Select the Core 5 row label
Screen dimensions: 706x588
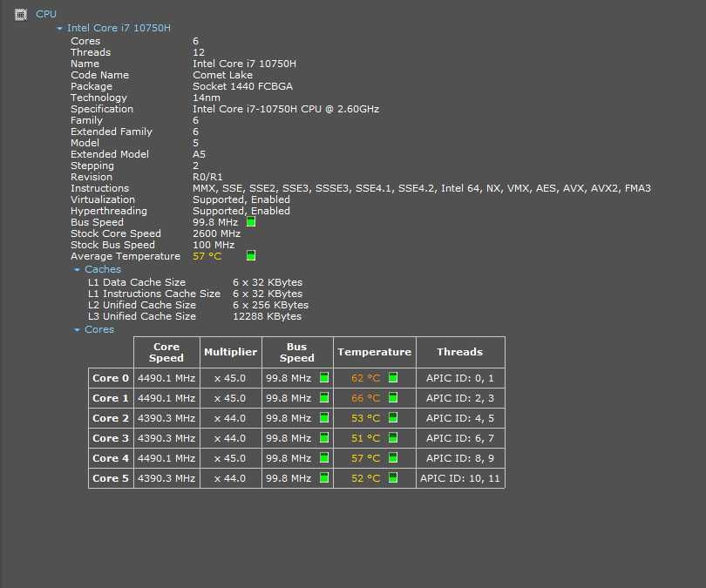pos(111,478)
